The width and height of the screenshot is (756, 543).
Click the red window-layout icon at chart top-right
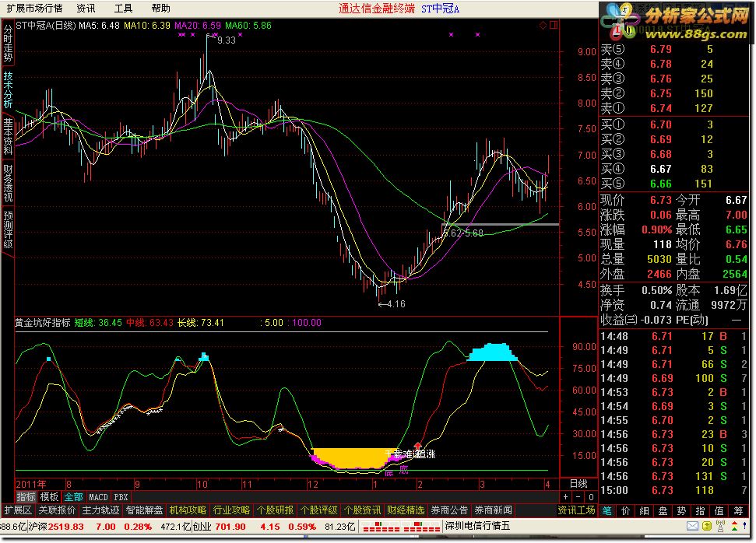coord(554,25)
